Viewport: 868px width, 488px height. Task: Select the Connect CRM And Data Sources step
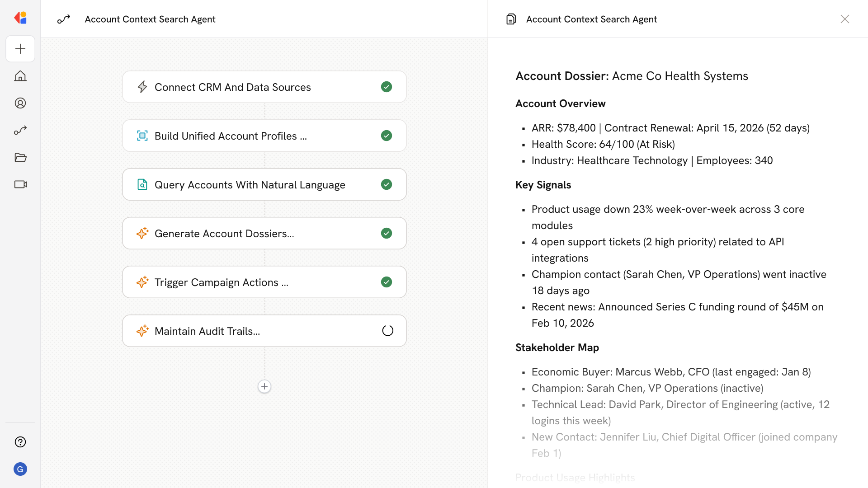click(x=232, y=87)
